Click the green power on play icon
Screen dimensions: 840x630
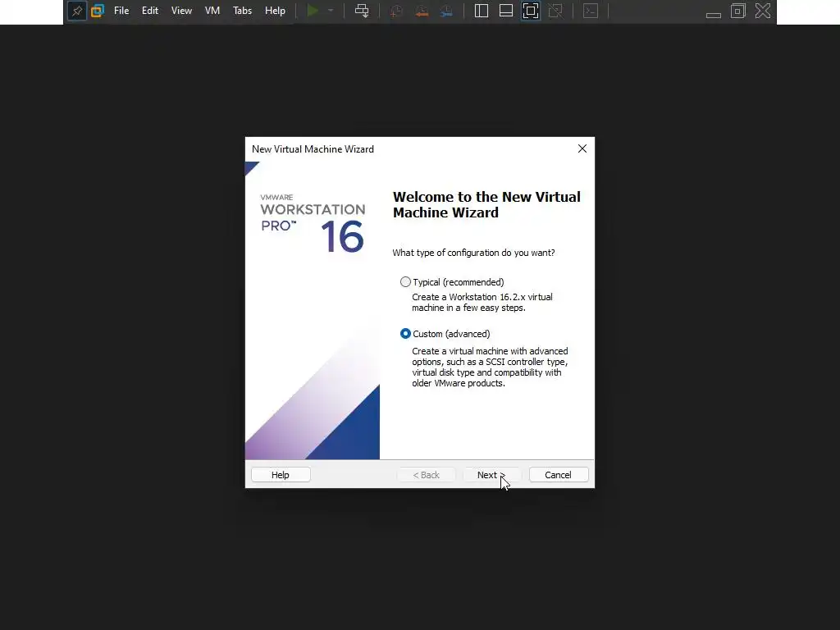point(313,11)
